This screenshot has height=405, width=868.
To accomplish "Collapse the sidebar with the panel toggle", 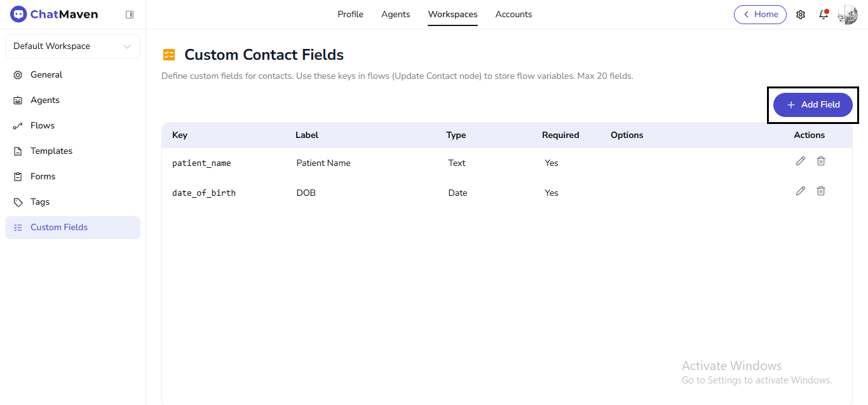I will [x=130, y=14].
